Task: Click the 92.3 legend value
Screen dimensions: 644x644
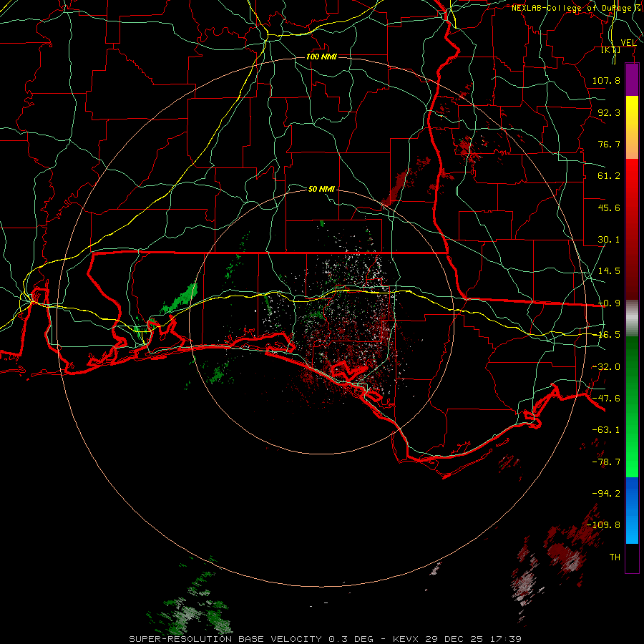Action: (x=609, y=112)
